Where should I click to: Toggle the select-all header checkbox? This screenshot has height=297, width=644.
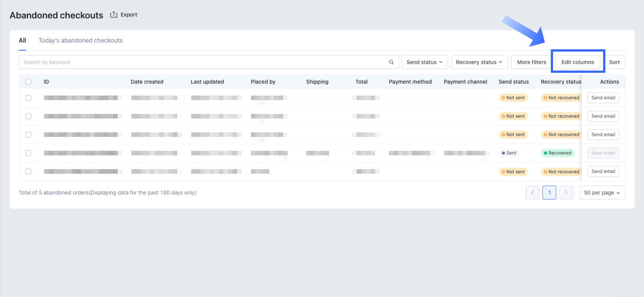[x=28, y=82]
